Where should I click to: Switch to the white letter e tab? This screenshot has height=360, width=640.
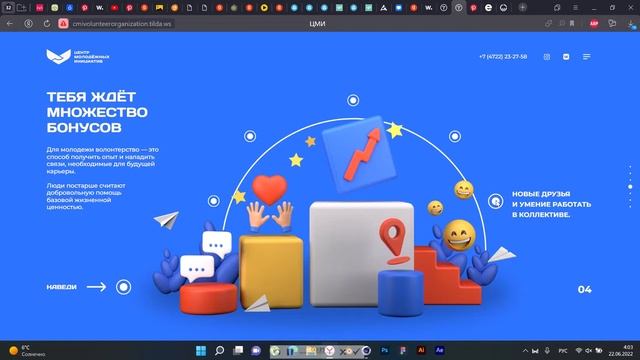click(489, 7)
